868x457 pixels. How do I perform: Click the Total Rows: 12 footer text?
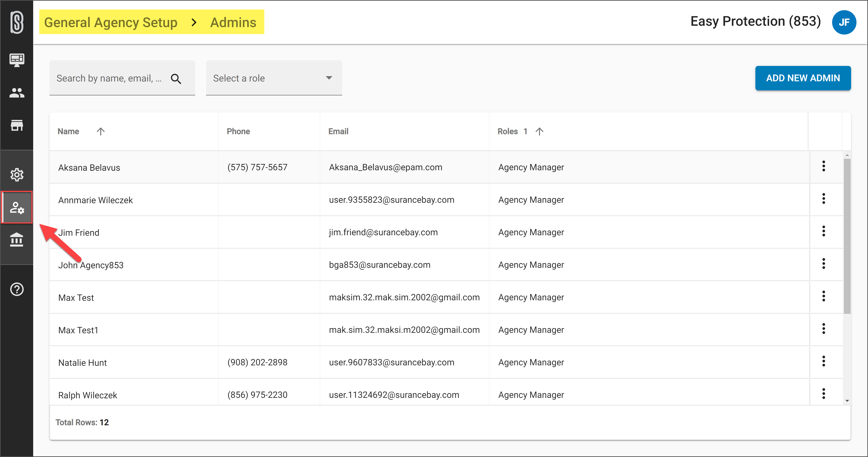tap(82, 423)
